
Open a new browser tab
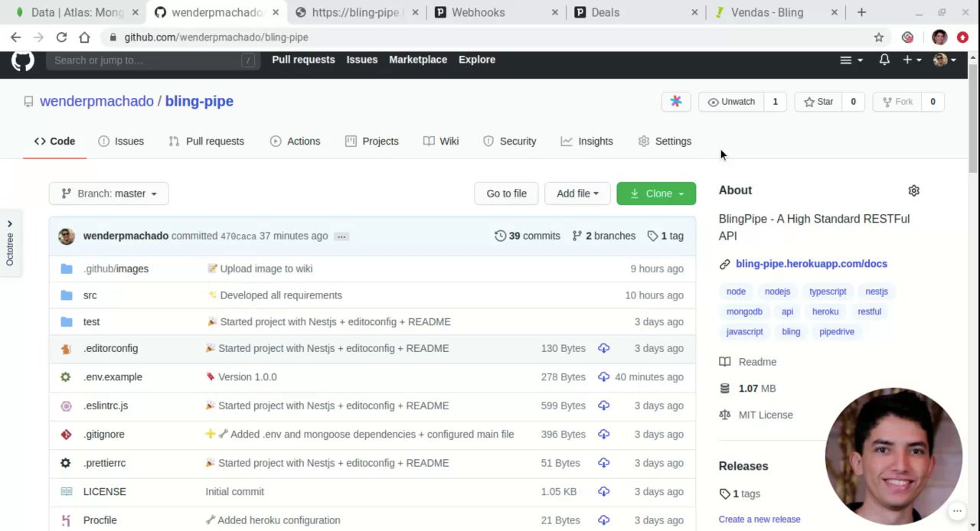(x=861, y=12)
